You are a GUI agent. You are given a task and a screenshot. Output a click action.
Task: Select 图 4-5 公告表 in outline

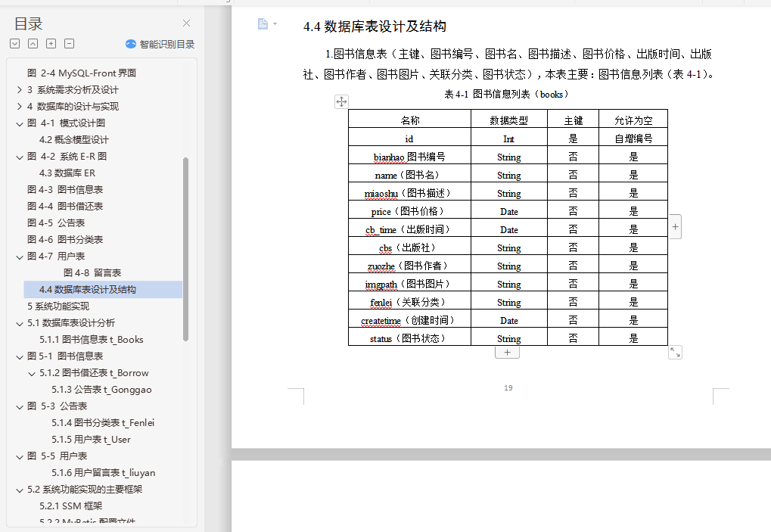pyautogui.click(x=56, y=223)
